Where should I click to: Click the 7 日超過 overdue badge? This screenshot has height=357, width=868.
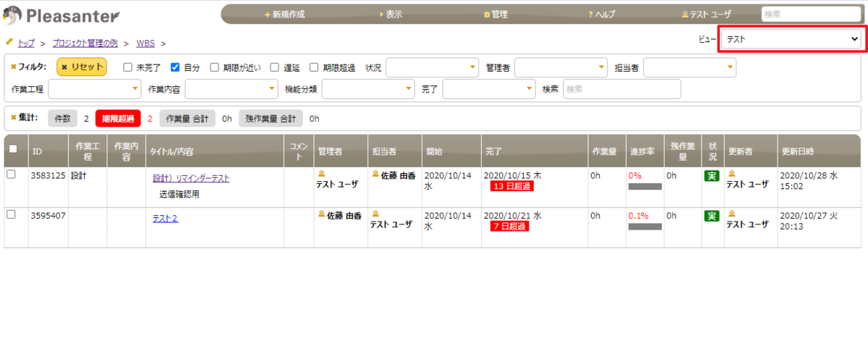509,227
